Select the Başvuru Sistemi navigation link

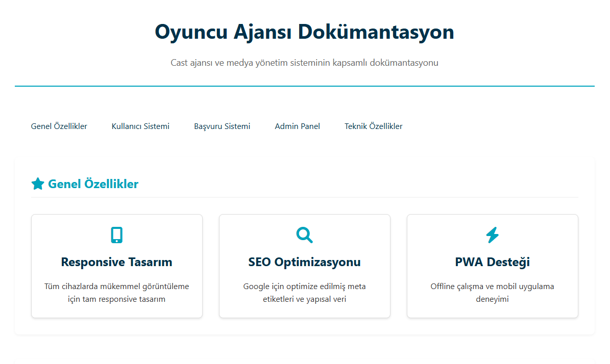coord(222,126)
